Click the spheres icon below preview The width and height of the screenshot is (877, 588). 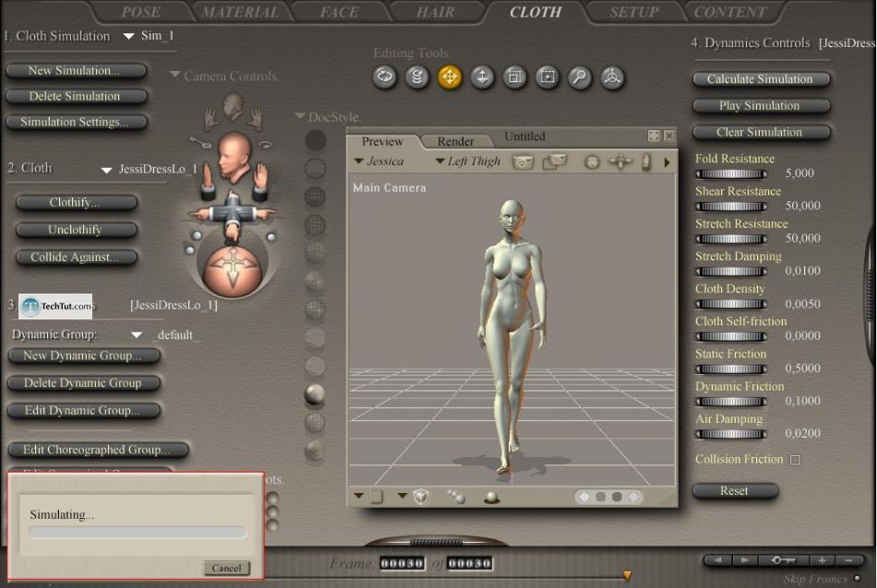[456, 497]
